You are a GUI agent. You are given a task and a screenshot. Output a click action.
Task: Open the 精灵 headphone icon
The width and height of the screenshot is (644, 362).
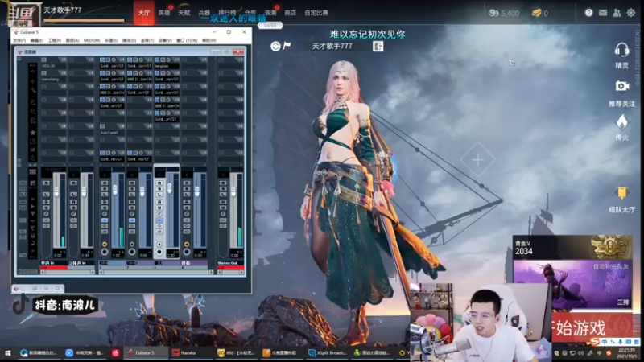(x=621, y=51)
